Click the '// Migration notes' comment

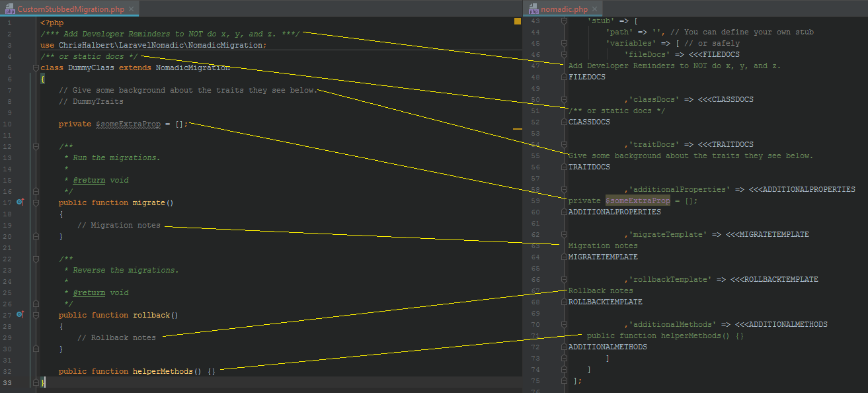119,225
